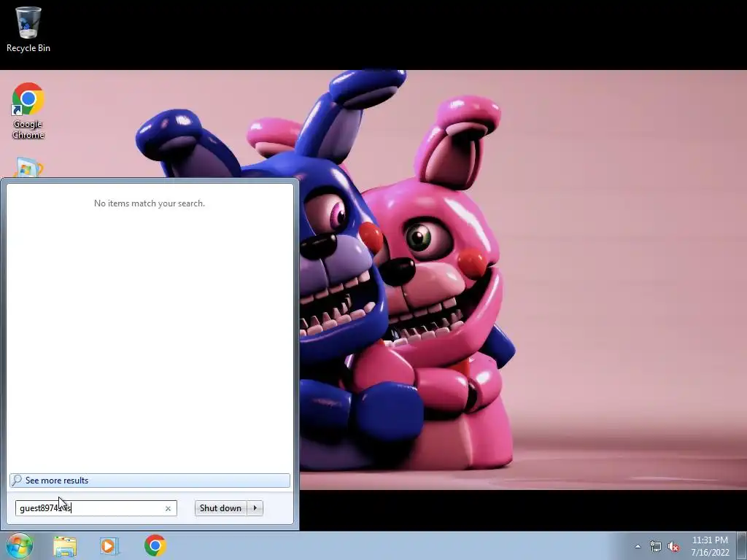Open the Recycle Bin desktop icon
The image size is (747, 560).
[x=28, y=29]
